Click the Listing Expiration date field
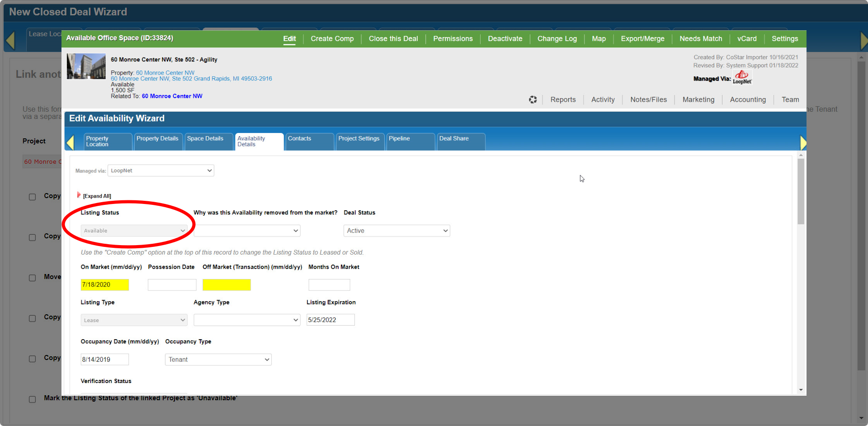868x426 pixels. (330, 320)
